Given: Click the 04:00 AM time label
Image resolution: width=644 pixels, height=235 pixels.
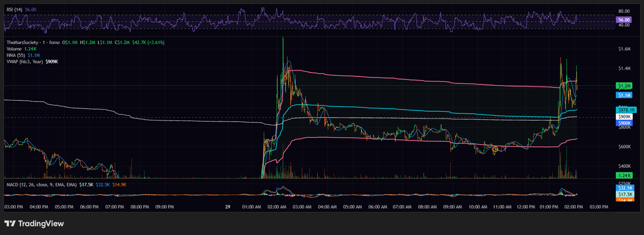Looking at the screenshot, I should pos(328,206).
